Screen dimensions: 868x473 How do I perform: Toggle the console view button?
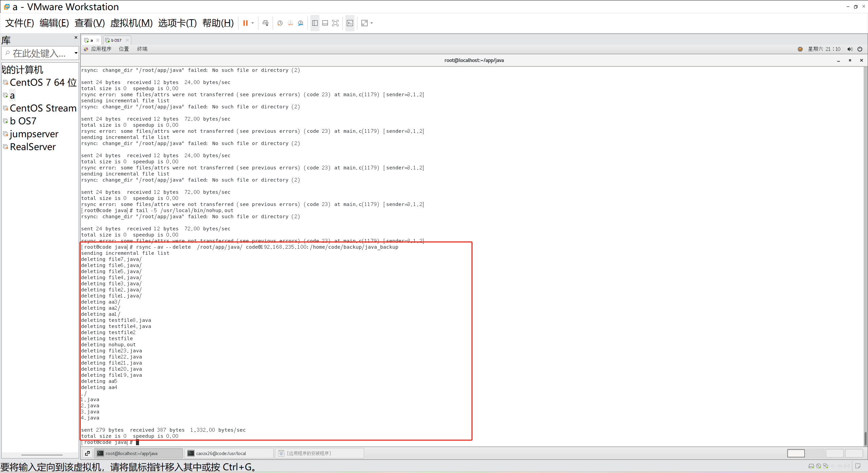[350, 23]
